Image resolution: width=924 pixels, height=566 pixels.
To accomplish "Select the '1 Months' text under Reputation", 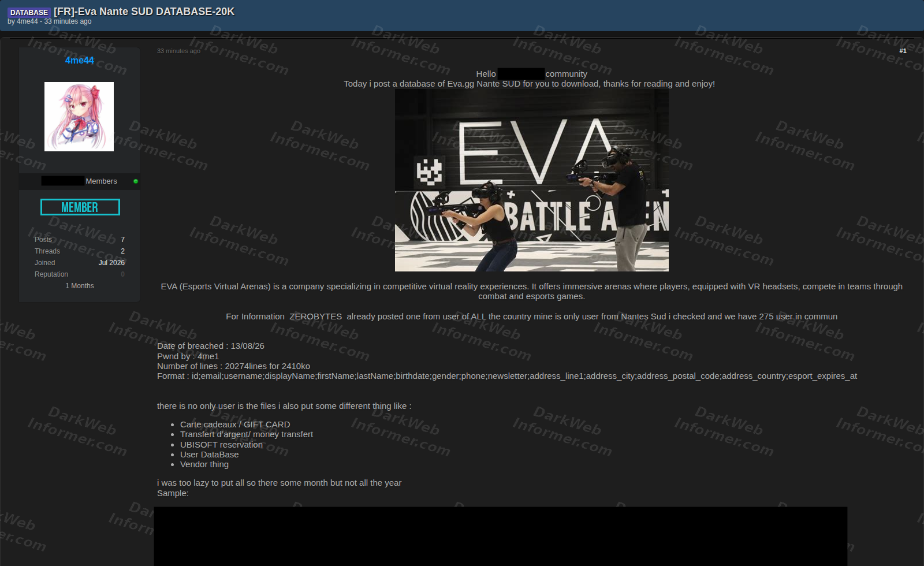I will pos(80,286).
